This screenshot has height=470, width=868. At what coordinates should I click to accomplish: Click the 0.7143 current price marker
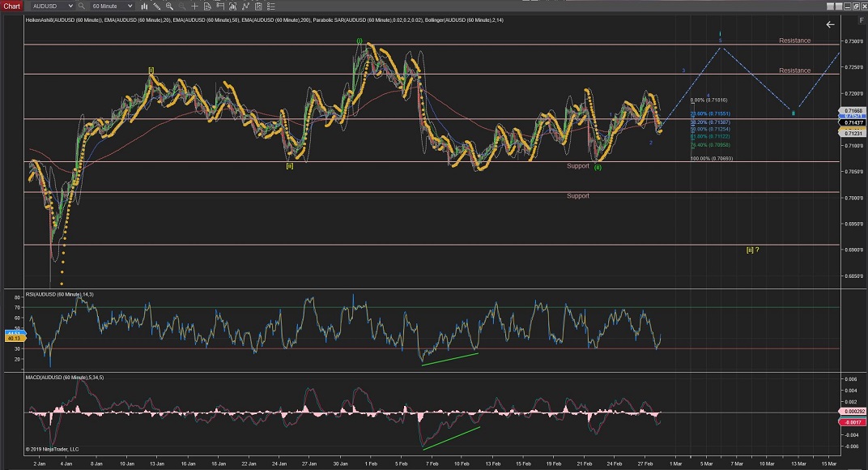click(x=854, y=121)
